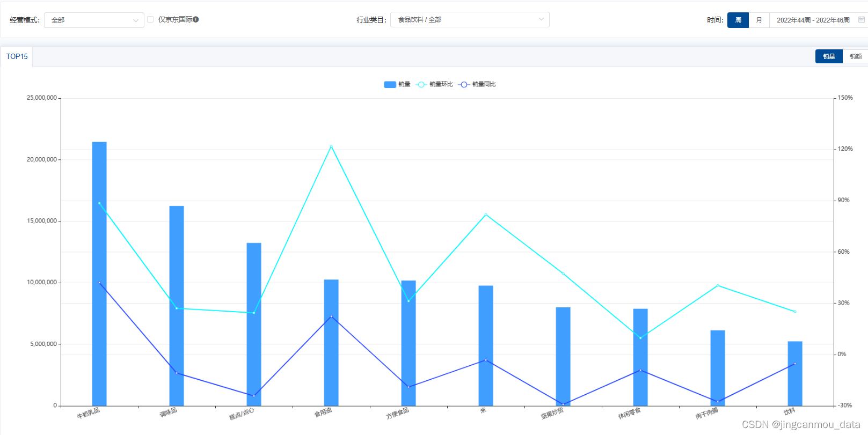Click the 糕点/点心 x-axis label
Screen dimensions: 868x435
tap(242, 414)
